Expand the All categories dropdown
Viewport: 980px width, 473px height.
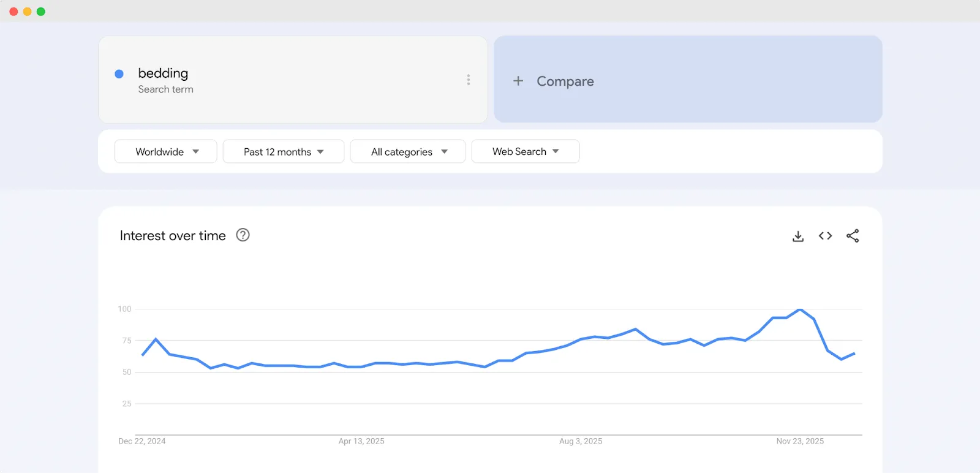[x=408, y=151]
